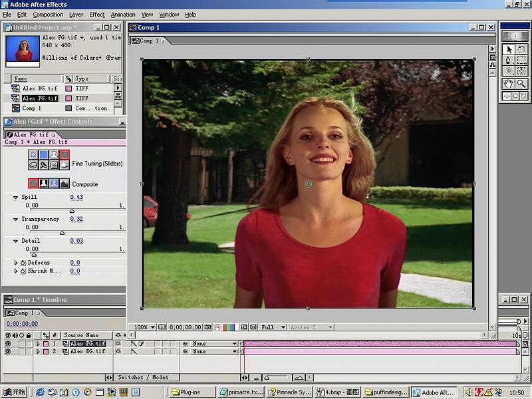Click the Transparency value 0.32
Viewport: 532px width, 399px height.
click(x=76, y=219)
